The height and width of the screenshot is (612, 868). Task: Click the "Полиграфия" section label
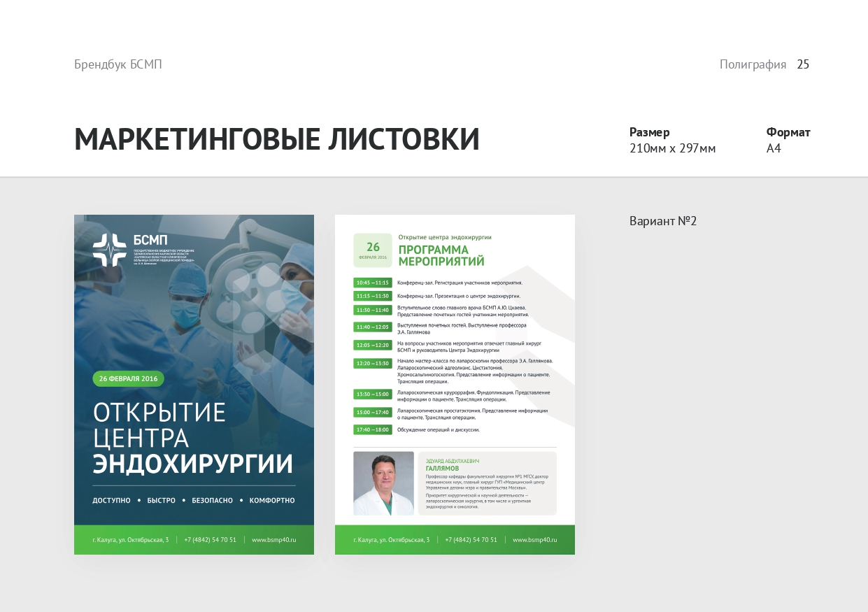[x=753, y=64]
